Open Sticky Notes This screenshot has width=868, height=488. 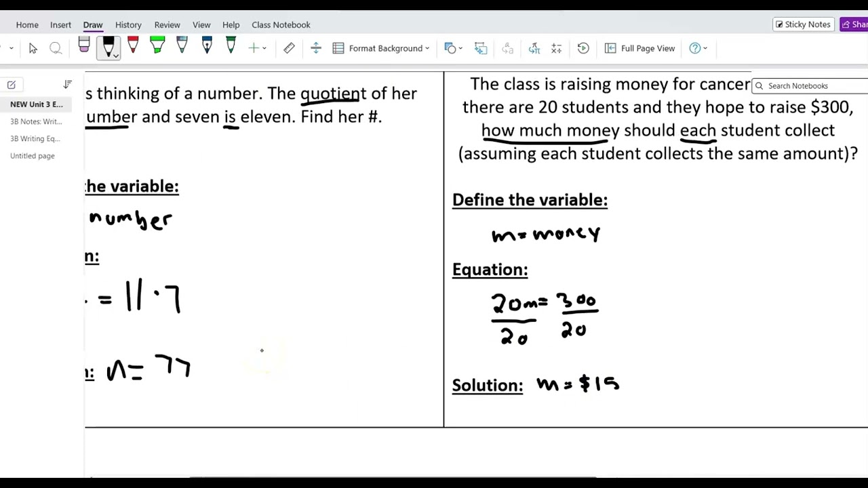click(803, 24)
